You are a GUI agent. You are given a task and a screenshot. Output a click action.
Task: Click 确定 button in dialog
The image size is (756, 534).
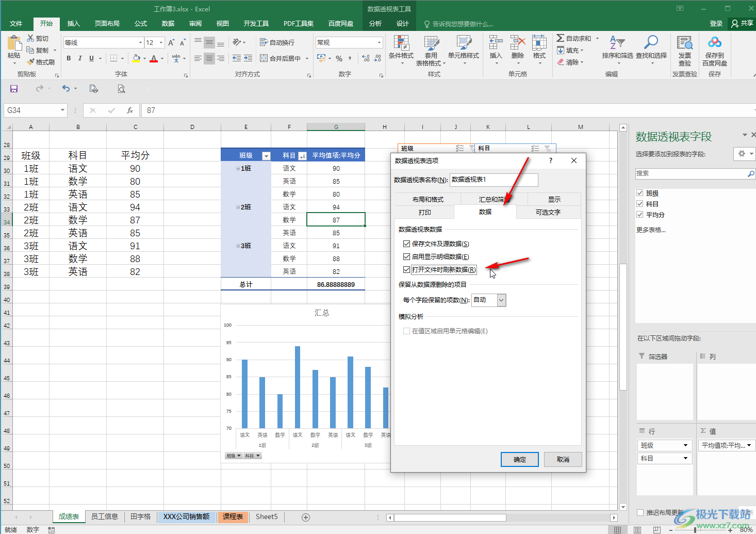[520, 459]
